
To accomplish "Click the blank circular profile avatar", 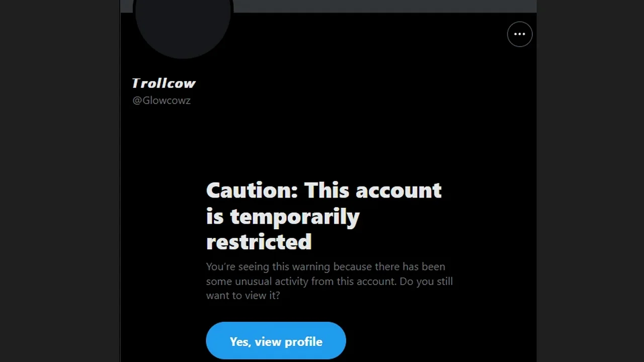I will (x=183, y=20).
